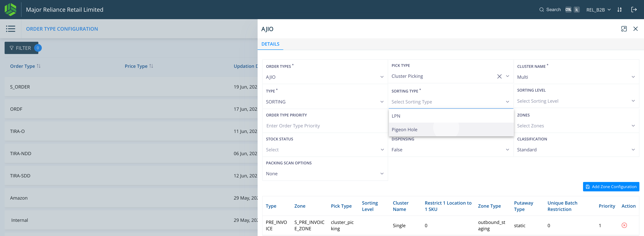
Task: Open AJIO panel in new window icon
Action: (x=624, y=29)
